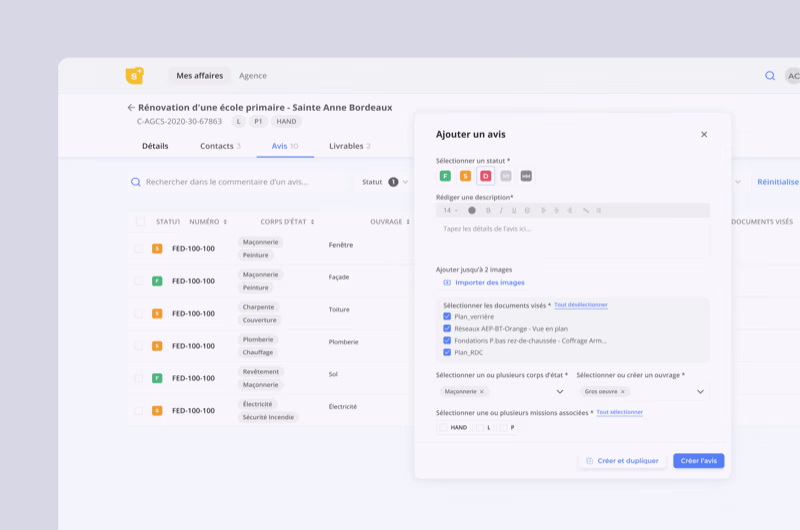
Task: Expand the corps d'état dropdown
Action: pos(560,392)
